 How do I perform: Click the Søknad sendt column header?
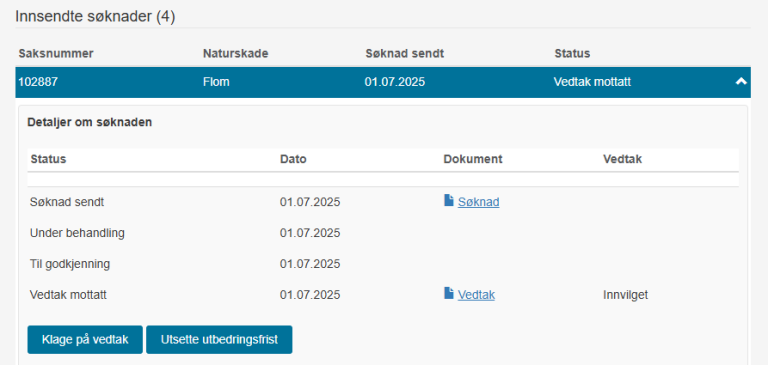tap(405, 53)
